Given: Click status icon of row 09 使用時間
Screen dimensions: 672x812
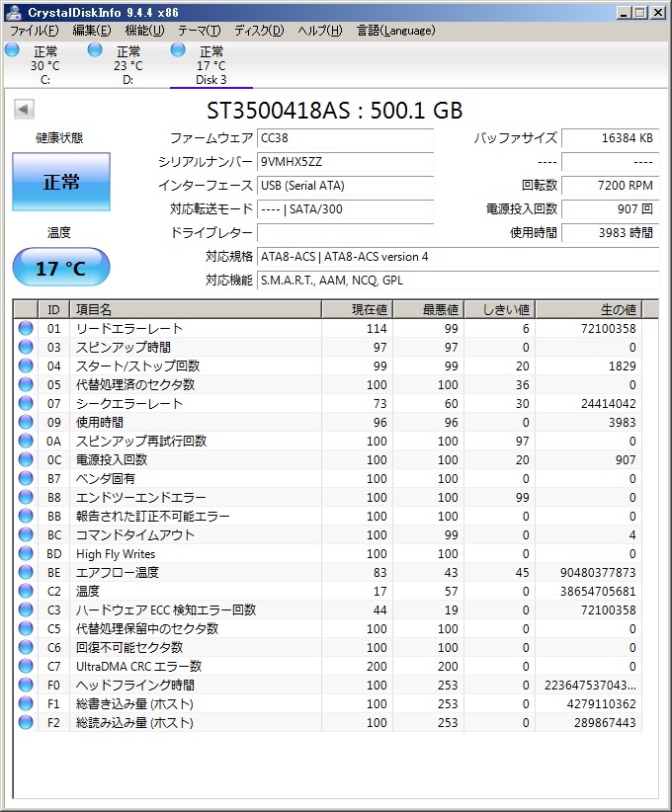Looking at the screenshot, I should click(x=26, y=422).
